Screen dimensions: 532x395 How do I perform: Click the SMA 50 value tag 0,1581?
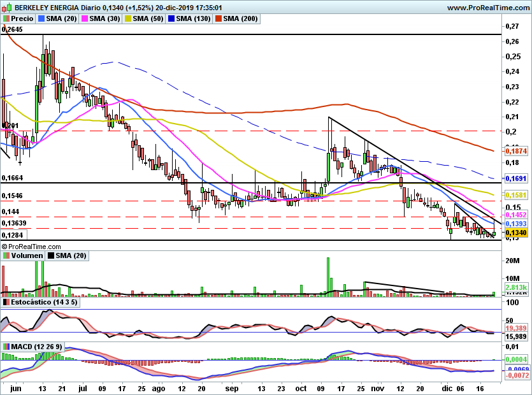[515, 195]
